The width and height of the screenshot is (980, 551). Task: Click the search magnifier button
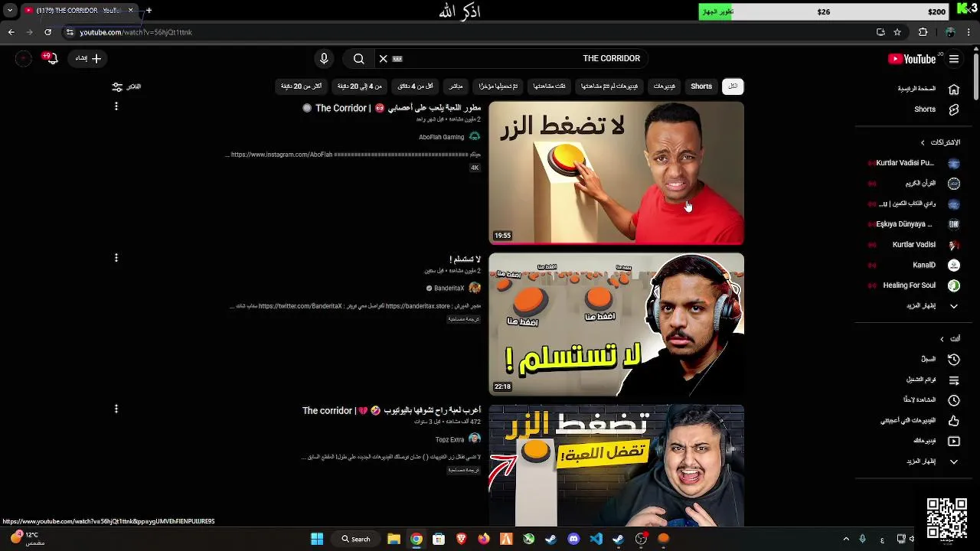pyautogui.click(x=359, y=58)
